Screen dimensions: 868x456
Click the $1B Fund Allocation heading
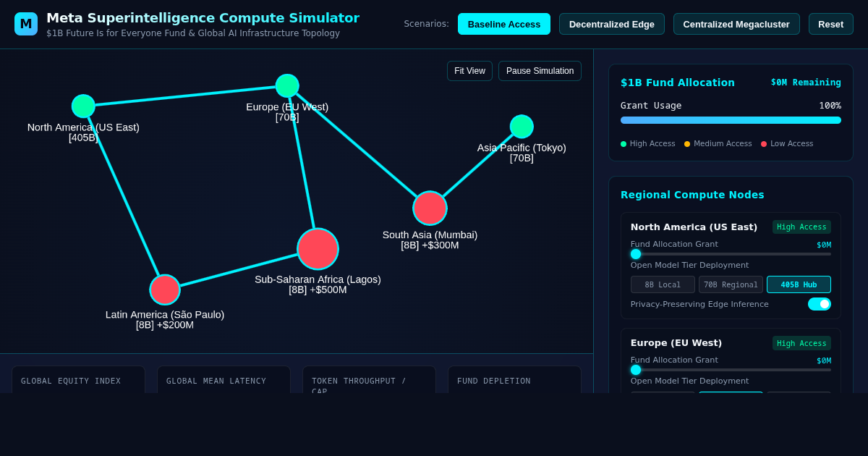[x=678, y=83]
